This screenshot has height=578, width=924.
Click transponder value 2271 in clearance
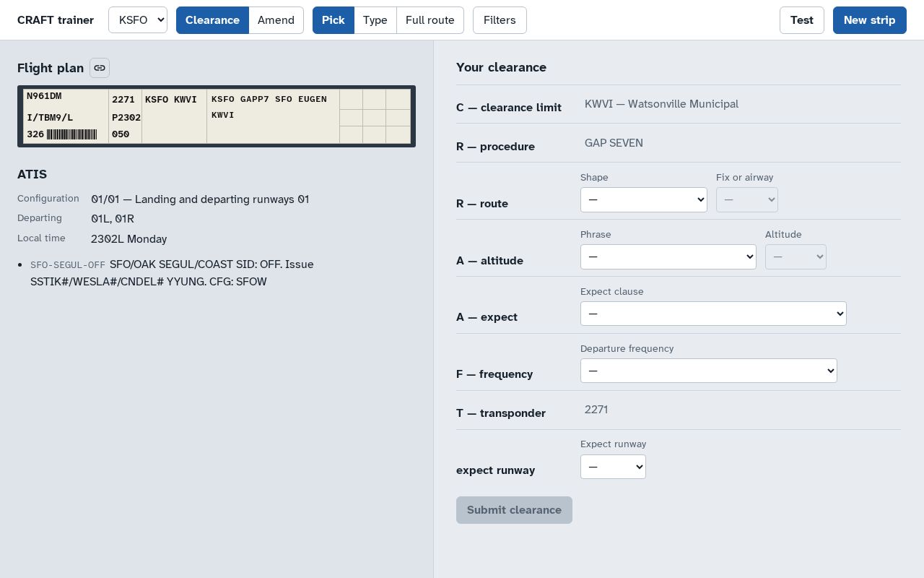(x=596, y=410)
